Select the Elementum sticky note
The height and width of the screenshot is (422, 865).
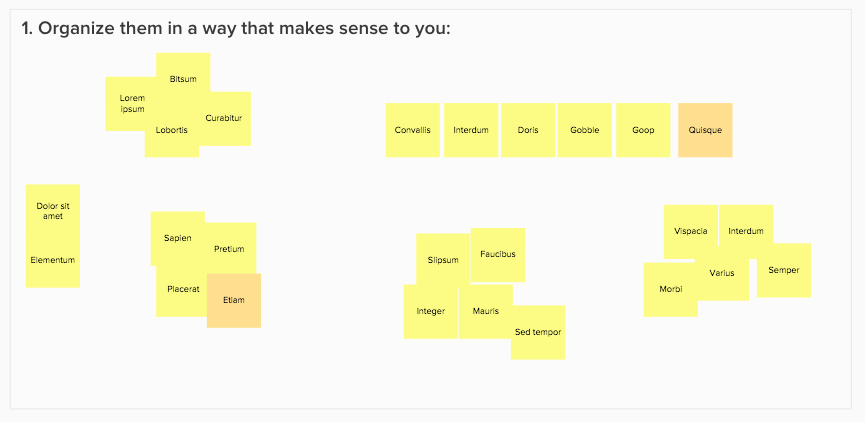click(x=53, y=260)
